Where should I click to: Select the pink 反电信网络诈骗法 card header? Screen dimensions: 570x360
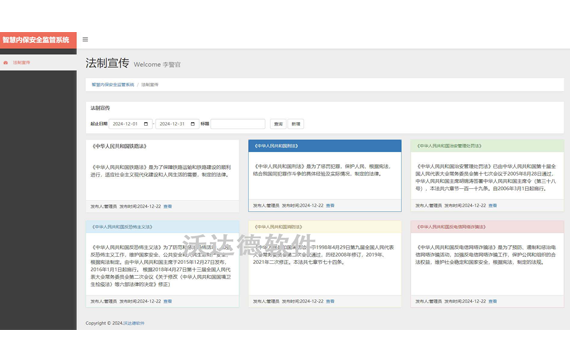click(x=487, y=227)
